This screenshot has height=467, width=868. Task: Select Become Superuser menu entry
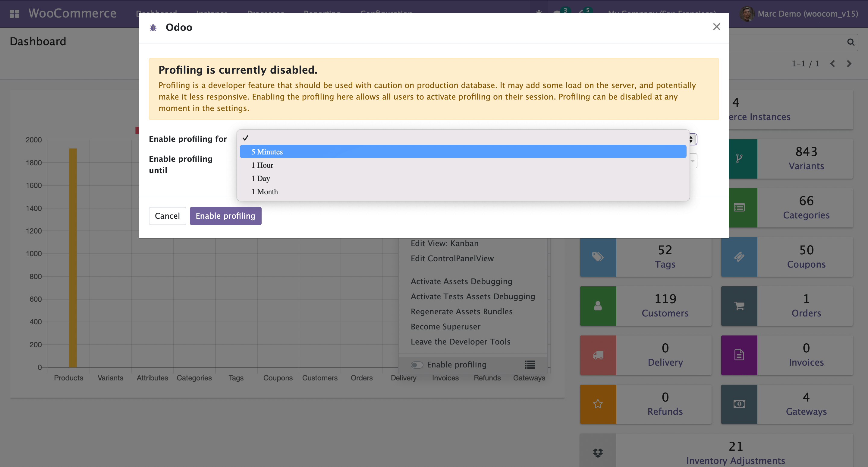tap(445, 326)
